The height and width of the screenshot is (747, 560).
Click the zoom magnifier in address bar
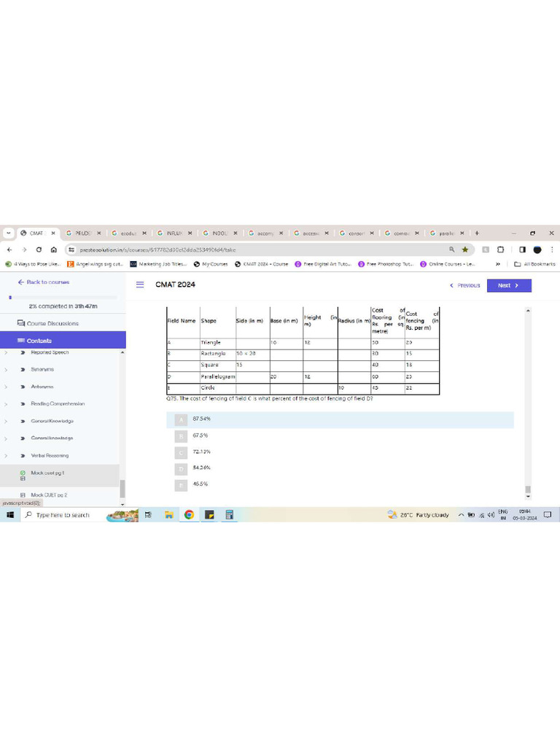[x=451, y=249]
